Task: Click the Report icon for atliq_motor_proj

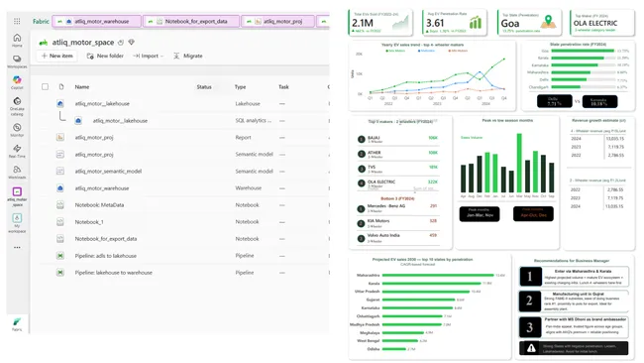Action: click(x=60, y=137)
